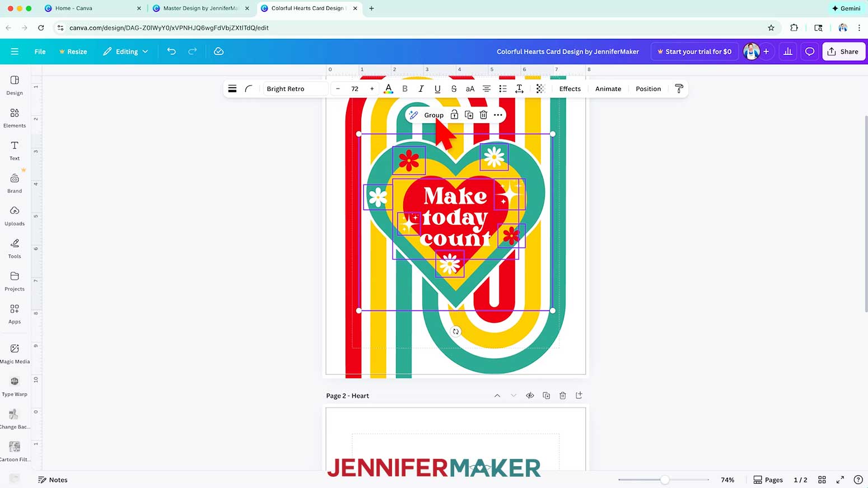868x488 pixels.
Task: Edit the font size field showing 72
Action: [354, 88]
